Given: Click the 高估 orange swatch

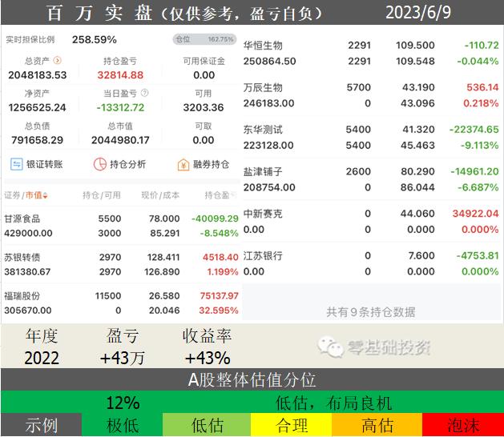Looking at the screenshot, I should tap(377, 425).
